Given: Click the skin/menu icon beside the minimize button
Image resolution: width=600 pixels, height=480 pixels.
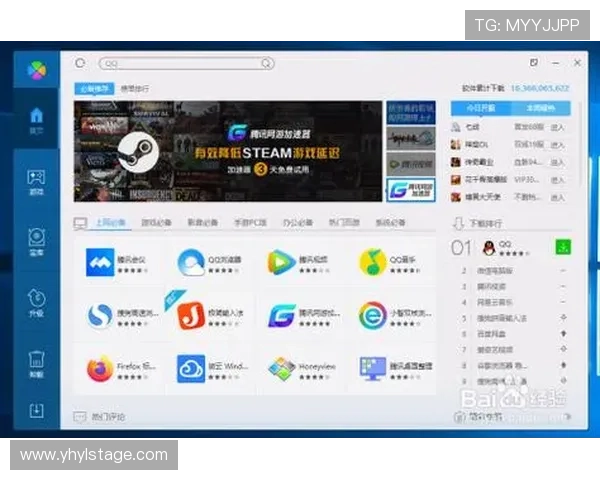Looking at the screenshot, I should point(534,62).
